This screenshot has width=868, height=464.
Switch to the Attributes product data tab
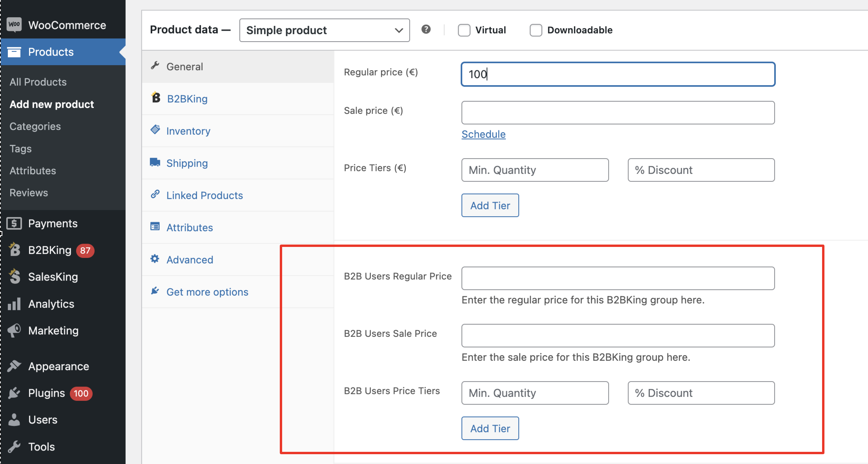click(x=238, y=228)
